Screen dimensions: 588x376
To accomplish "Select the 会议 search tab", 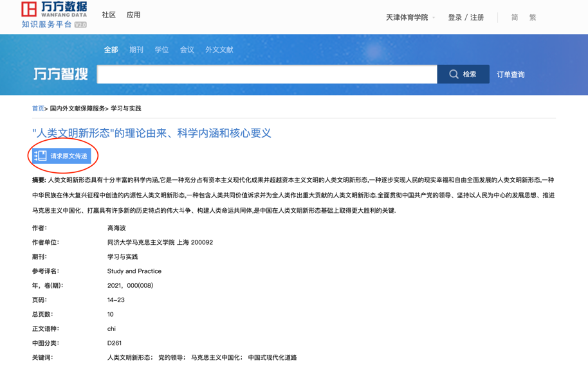I will click(187, 49).
